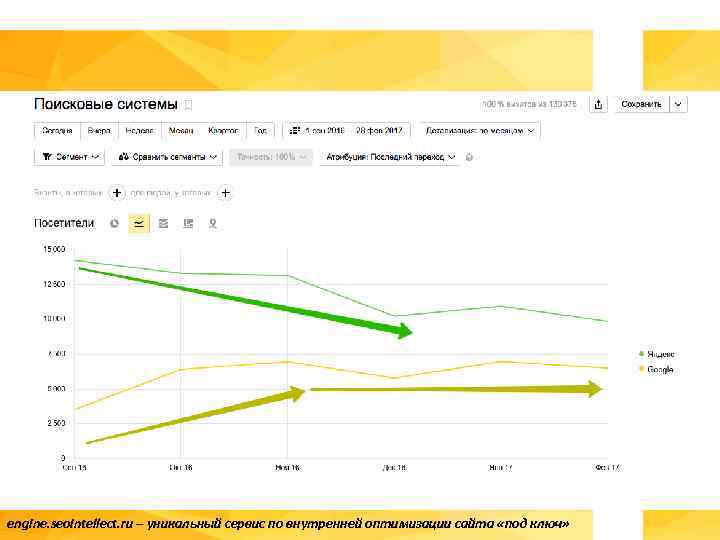Click the attribution help icon

[469, 158]
